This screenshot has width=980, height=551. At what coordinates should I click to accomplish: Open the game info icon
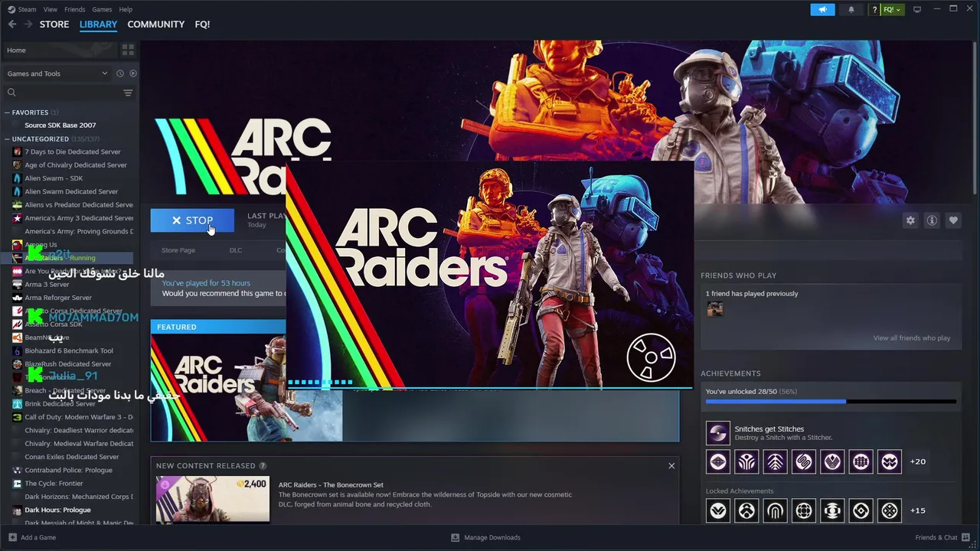[932, 220]
